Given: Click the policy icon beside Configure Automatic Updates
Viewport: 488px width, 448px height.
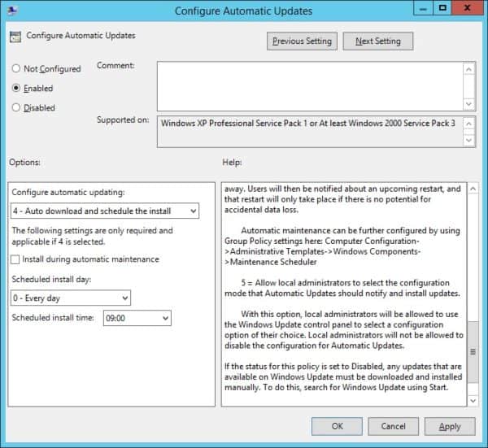Looking at the screenshot, I should tap(15, 37).
